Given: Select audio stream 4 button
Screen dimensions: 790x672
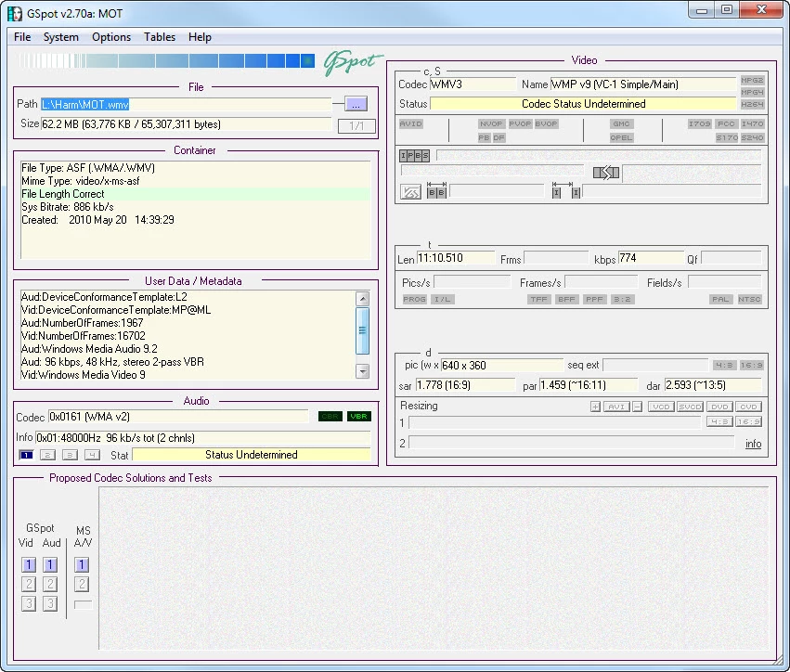Looking at the screenshot, I should (92, 455).
